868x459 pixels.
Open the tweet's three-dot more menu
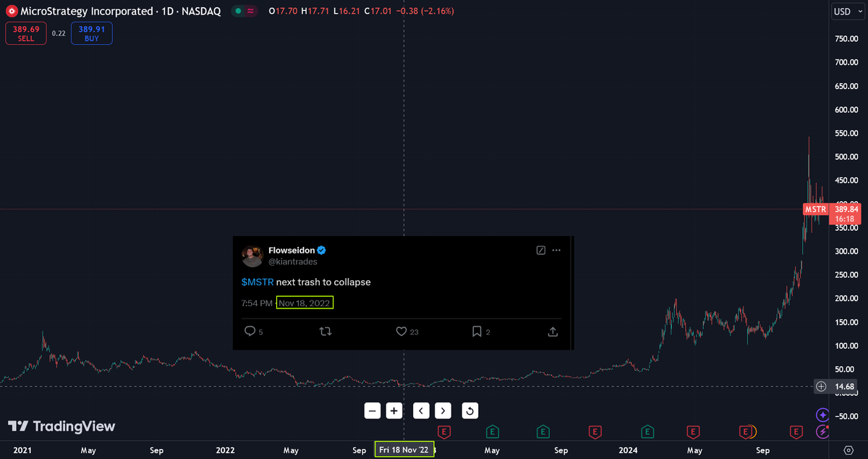pyautogui.click(x=556, y=250)
